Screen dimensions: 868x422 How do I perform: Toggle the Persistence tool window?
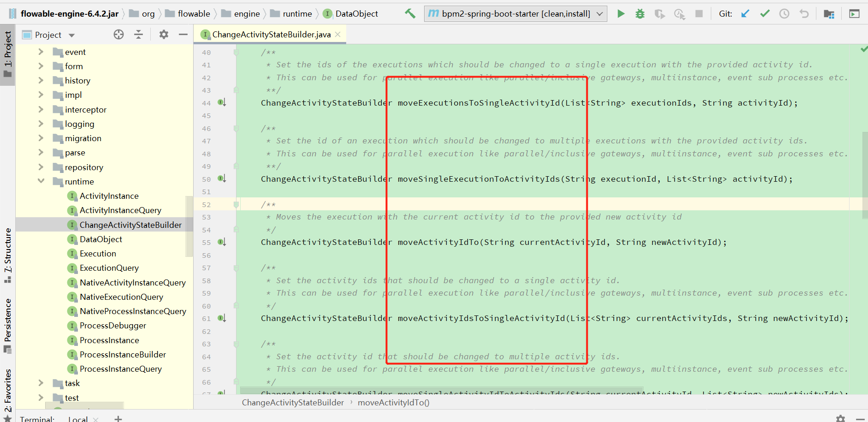(x=7, y=326)
